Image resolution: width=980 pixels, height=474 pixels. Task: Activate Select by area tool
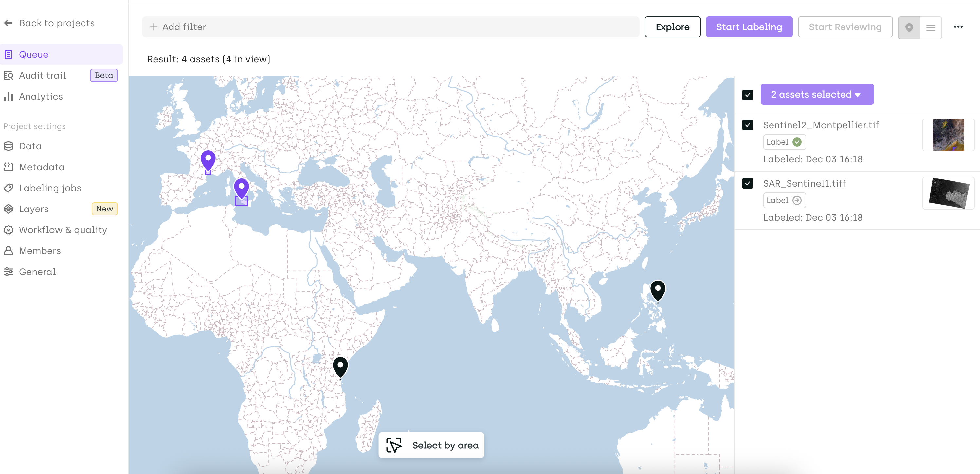pos(431,445)
